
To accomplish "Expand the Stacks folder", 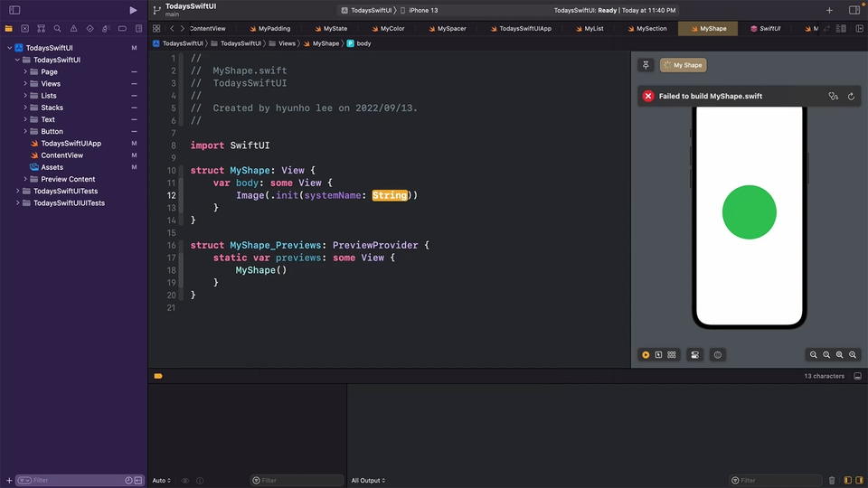I will pyautogui.click(x=25, y=108).
